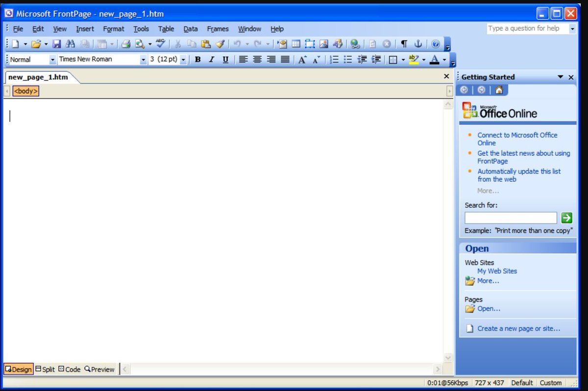
Task: Switch to Code view
Action: coord(69,369)
